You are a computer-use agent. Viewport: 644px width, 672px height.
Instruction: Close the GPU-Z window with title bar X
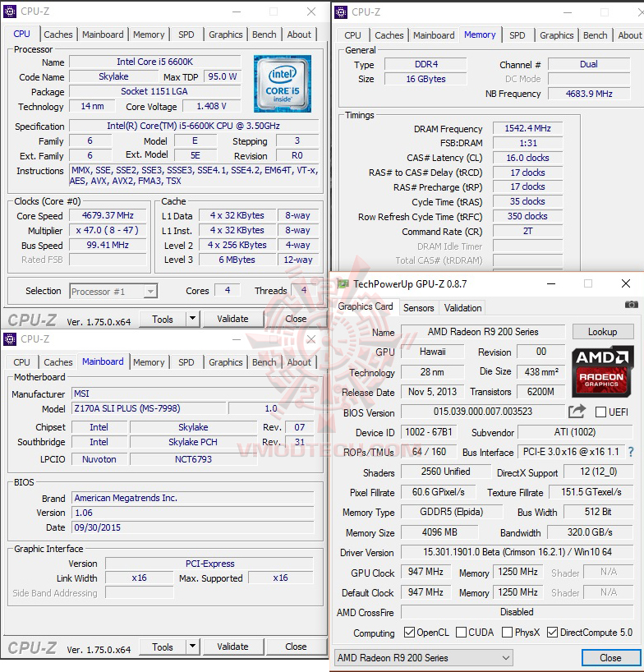click(626, 283)
